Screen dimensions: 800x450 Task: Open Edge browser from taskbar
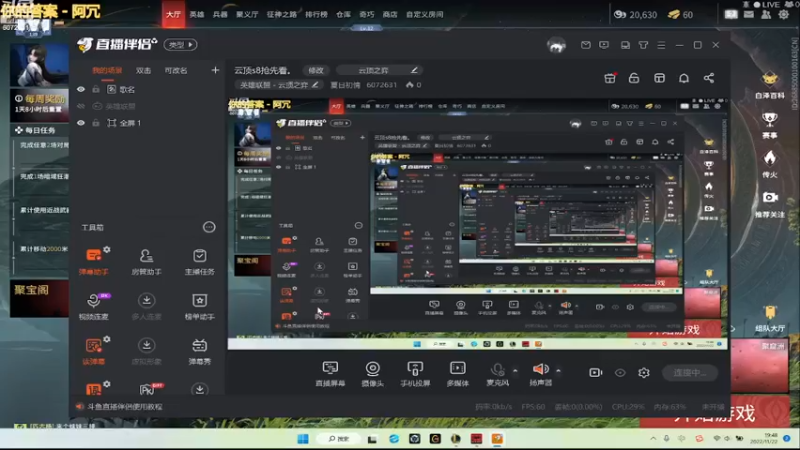394,439
